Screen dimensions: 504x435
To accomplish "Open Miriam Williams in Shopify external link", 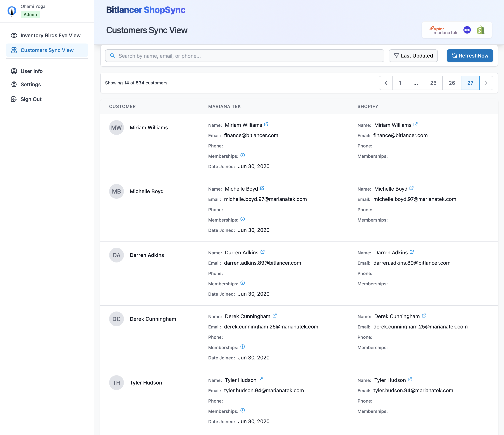I will [x=416, y=124].
